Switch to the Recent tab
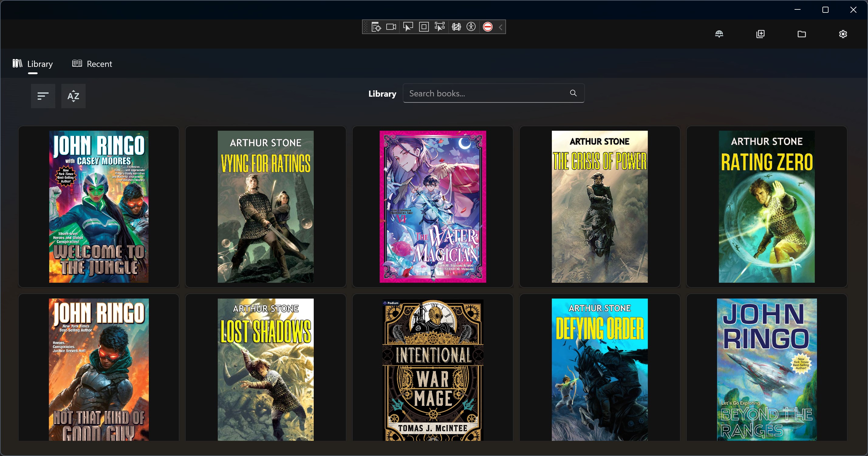This screenshot has height=456, width=868. coord(92,64)
